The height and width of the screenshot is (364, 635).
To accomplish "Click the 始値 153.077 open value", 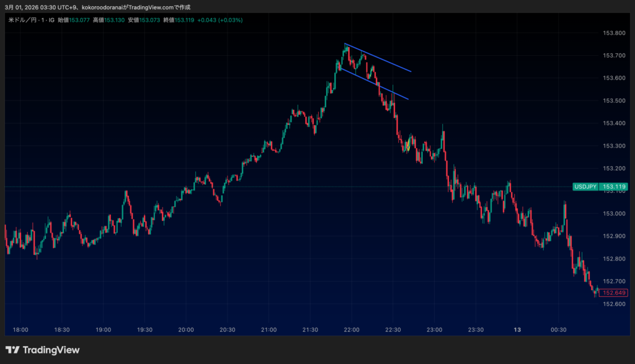I will tap(78, 20).
